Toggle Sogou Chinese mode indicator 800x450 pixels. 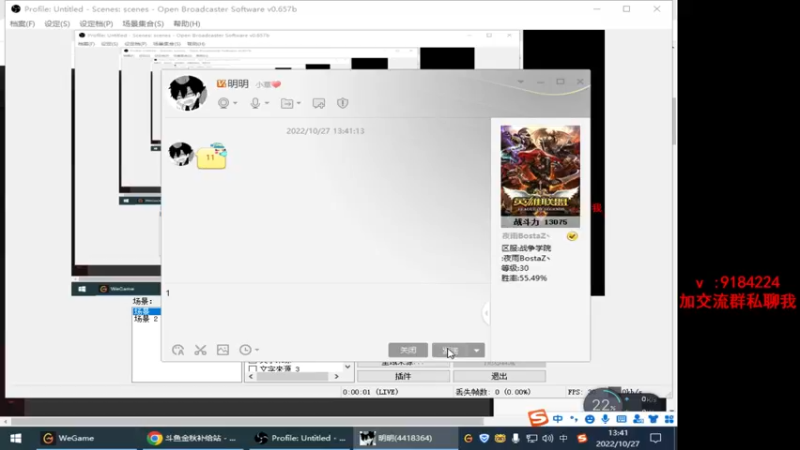(x=558, y=419)
